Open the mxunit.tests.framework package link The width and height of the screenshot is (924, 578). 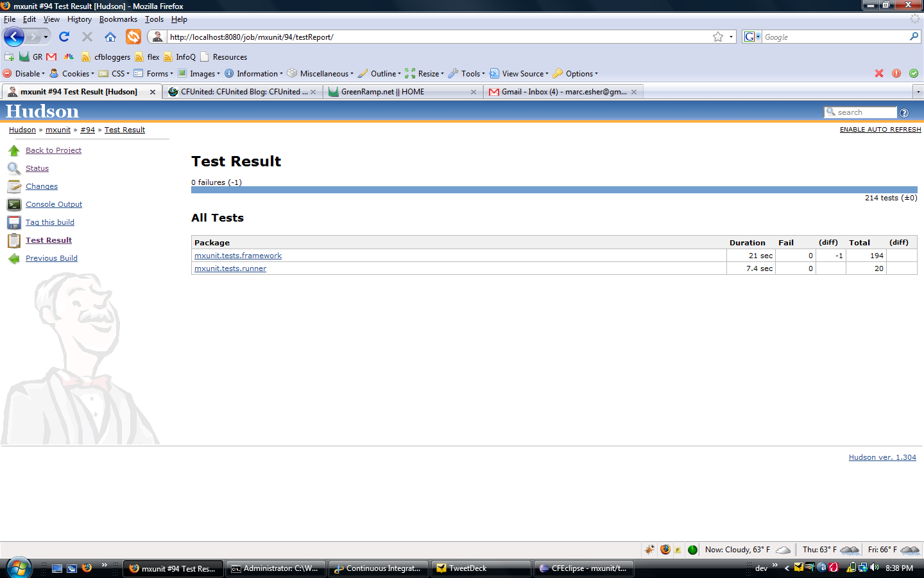238,256
